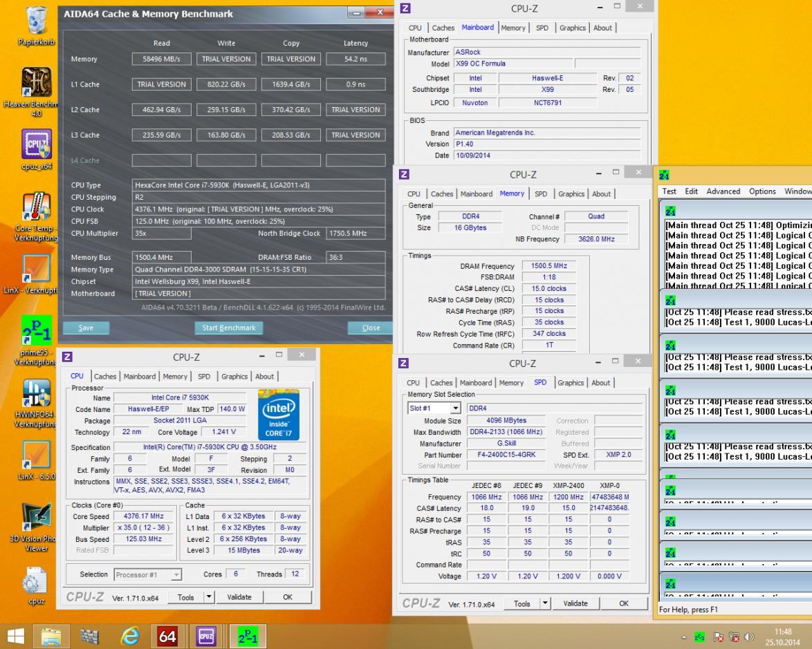Viewport: 812px width, 649px height.
Task: Show hidden system tray icons
Action: pyautogui.click(x=683, y=637)
